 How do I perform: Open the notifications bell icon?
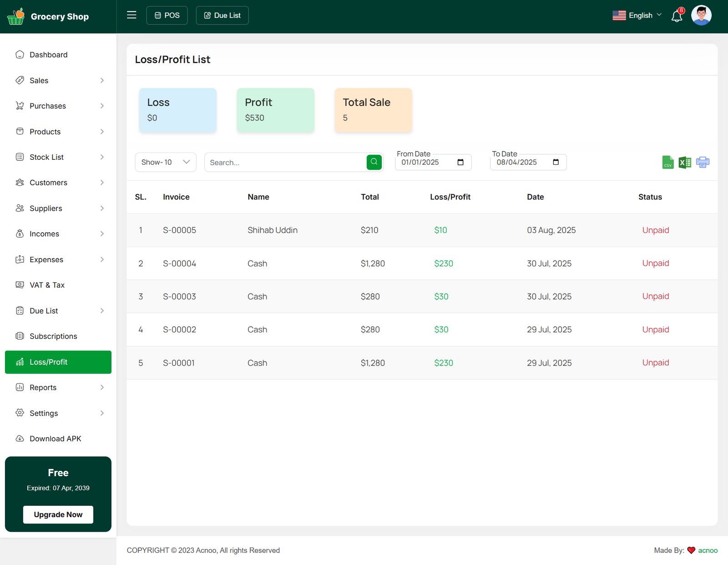tap(677, 16)
